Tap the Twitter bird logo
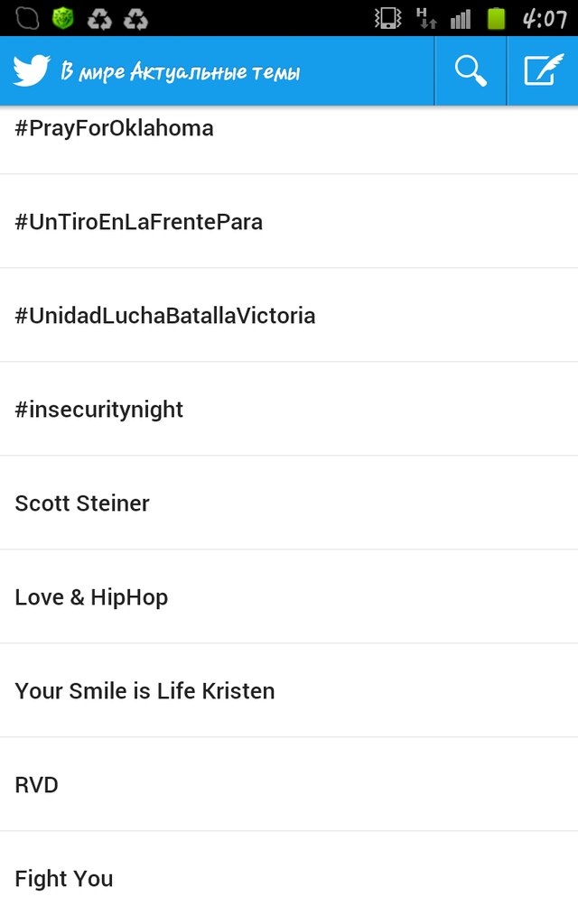This screenshot has width=578, height=924. pos(32,70)
